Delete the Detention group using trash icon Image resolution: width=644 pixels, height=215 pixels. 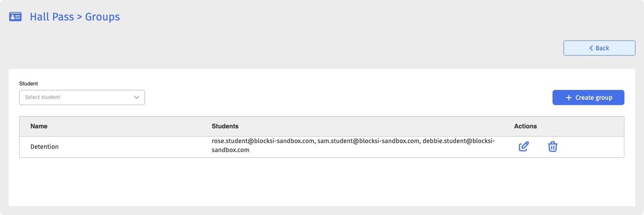click(x=553, y=146)
